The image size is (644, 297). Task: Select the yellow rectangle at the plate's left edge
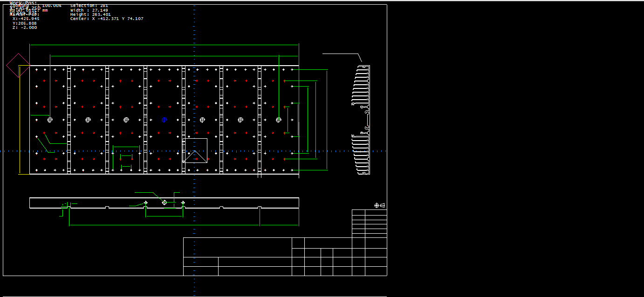pos(24,120)
